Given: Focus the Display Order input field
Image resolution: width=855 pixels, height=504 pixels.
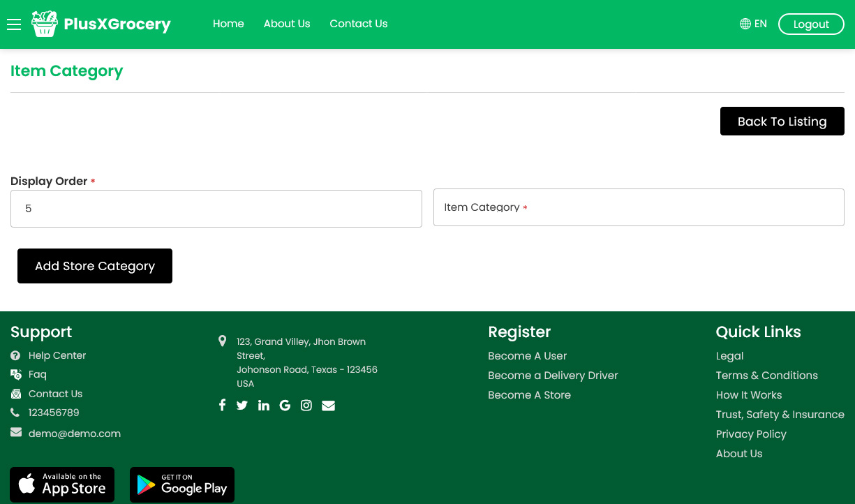Looking at the screenshot, I should click(x=216, y=209).
